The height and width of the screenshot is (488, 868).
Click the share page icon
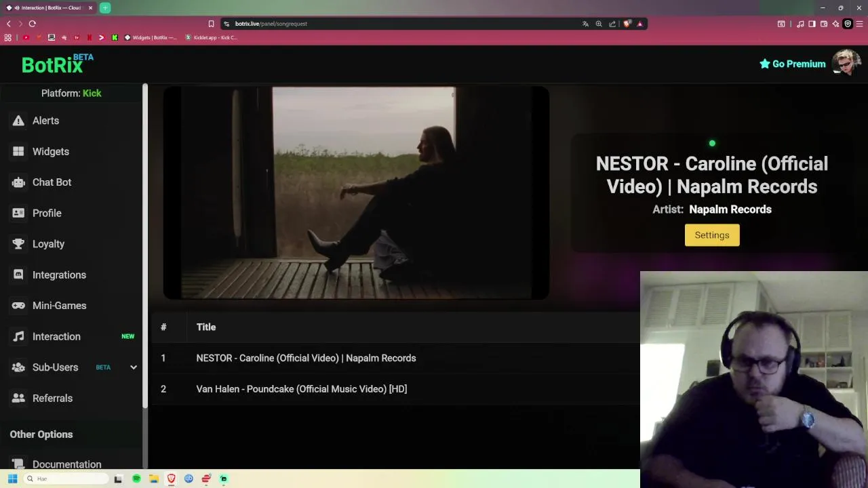click(x=612, y=24)
